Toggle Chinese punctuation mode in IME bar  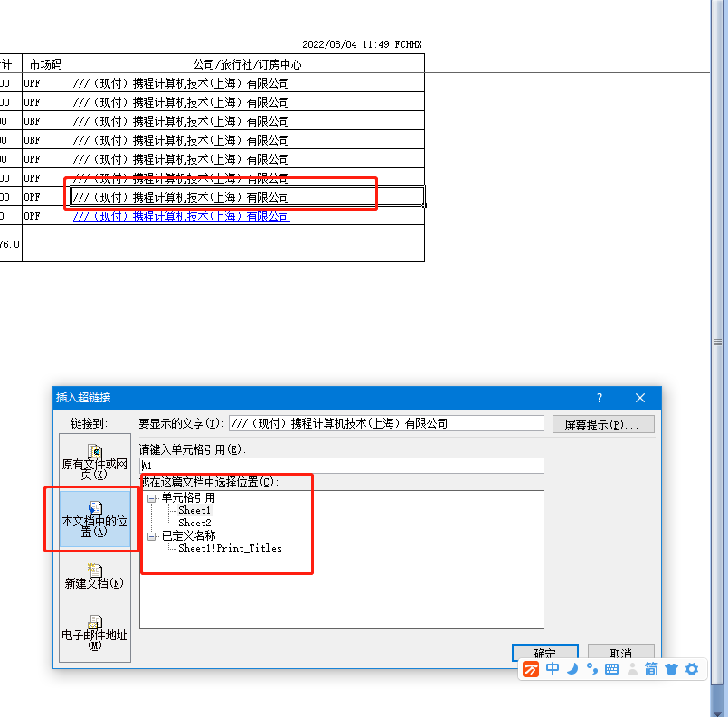click(x=592, y=669)
